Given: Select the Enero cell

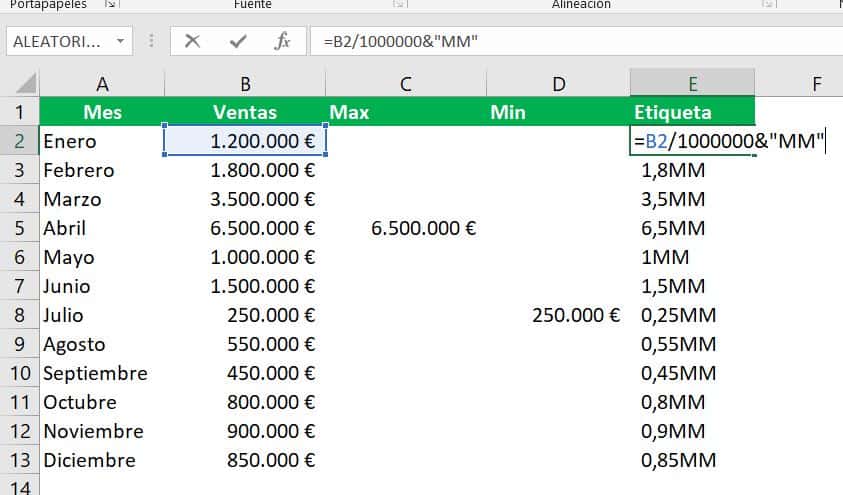Looking at the screenshot, I should (x=102, y=141).
